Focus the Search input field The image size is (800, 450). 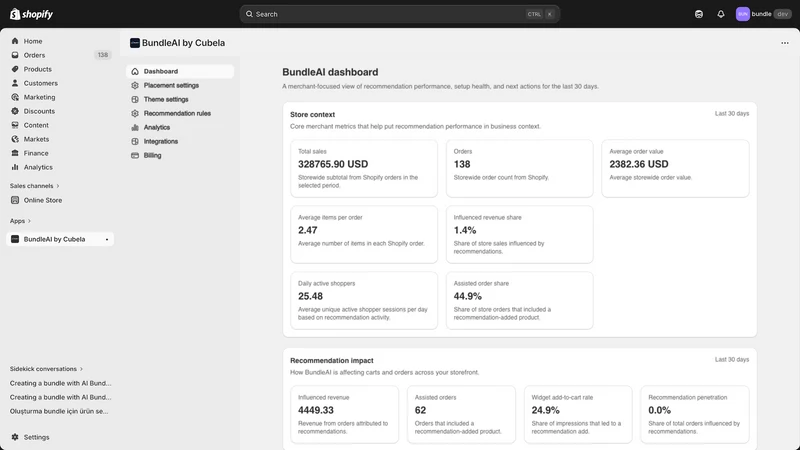pos(399,14)
